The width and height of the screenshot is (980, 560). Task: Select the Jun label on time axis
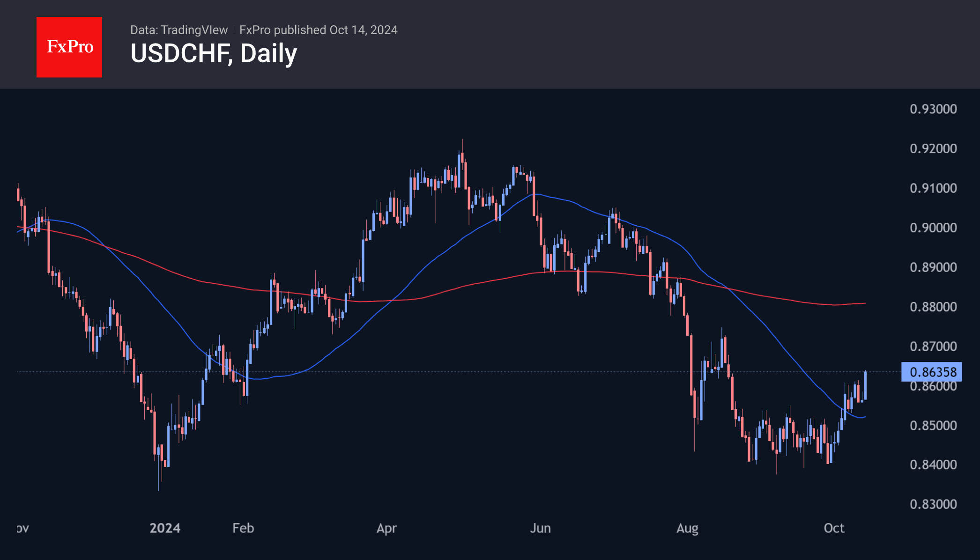coord(540,528)
